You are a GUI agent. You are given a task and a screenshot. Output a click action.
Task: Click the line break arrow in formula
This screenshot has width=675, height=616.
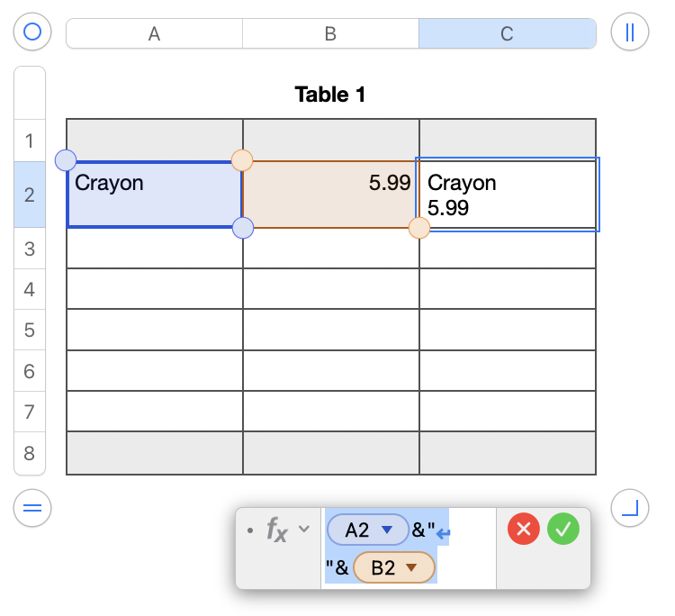(x=443, y=533)
